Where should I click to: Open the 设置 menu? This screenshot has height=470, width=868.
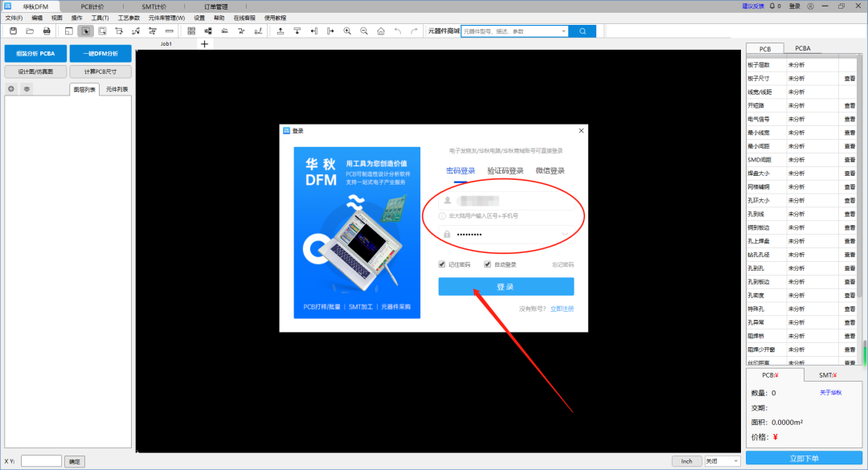click(199, 18)
